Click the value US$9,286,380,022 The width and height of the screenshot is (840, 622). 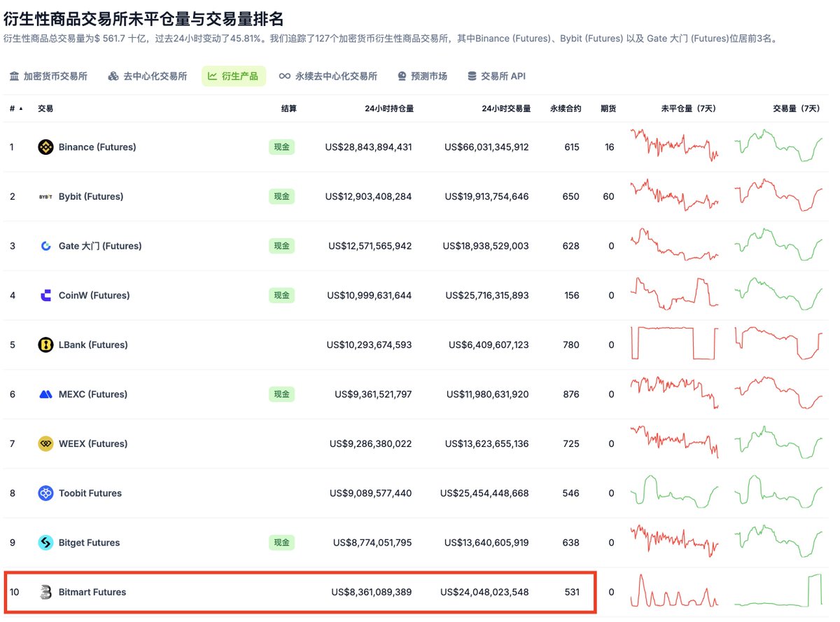coord(371,443)
